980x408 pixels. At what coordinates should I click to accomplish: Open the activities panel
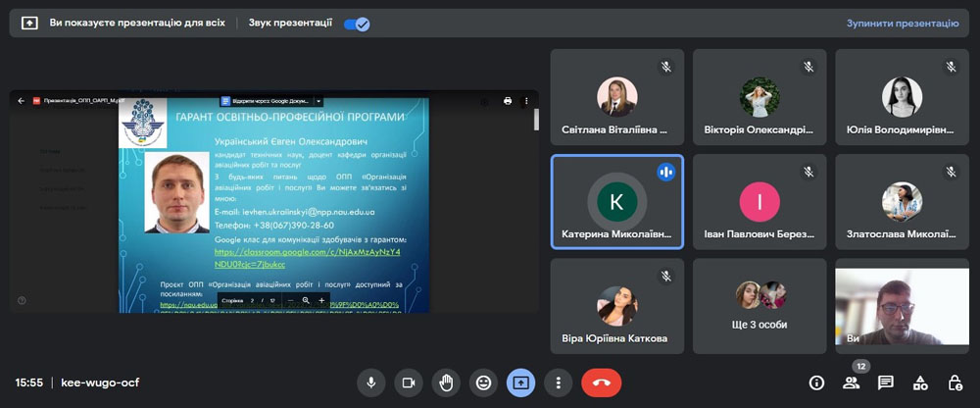pyautogui.click(x=920, y=382)
